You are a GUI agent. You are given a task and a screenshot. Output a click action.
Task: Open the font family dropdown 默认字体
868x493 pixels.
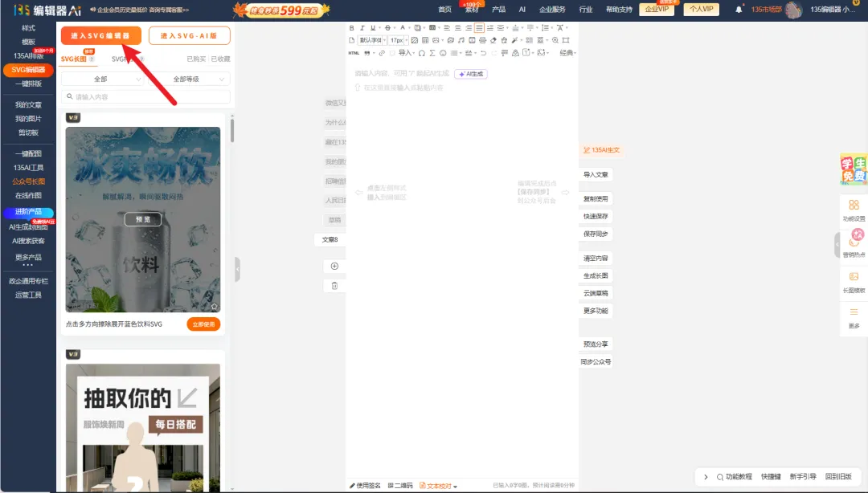pyautogui.click(x=371, y=40)
